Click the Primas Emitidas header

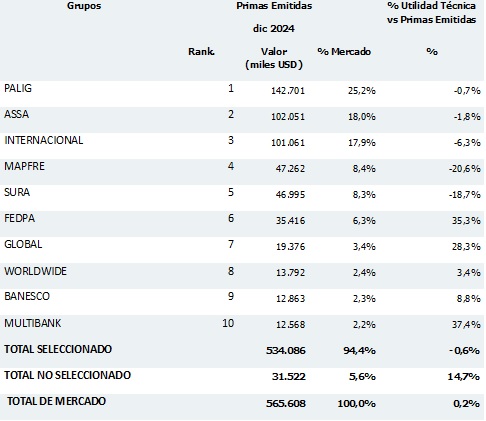[274, 6]
